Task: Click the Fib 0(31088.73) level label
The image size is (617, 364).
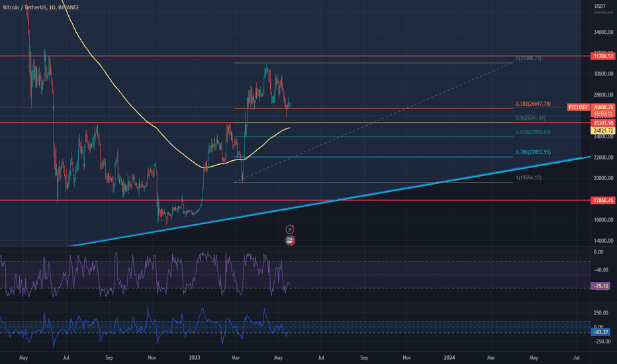Action: click(528, 58)
